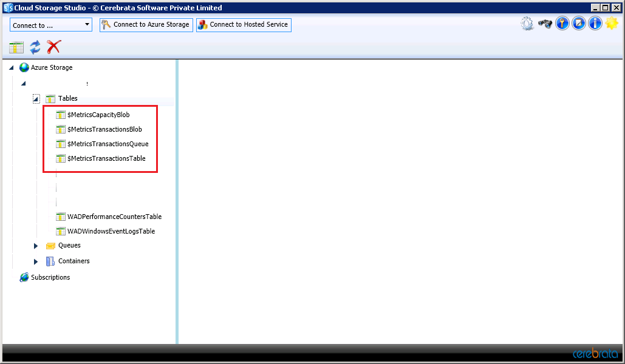
Task: Refresh the storage tree with the refresh icon
Action: (35, 47)
